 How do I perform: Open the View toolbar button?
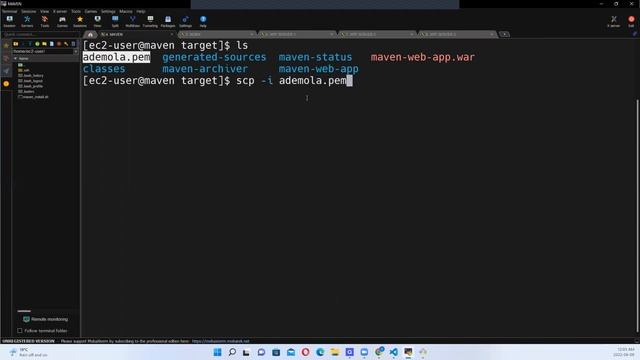point(98,21)
